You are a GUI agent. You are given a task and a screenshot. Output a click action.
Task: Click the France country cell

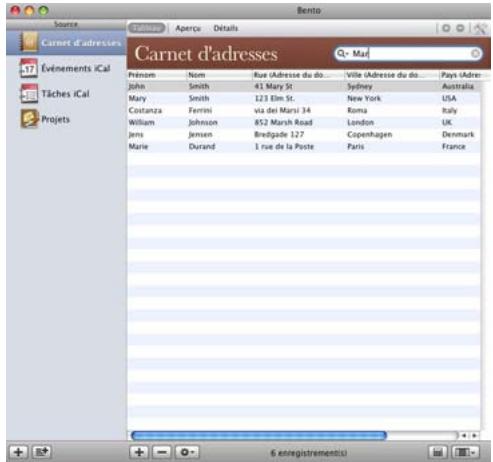click(x=454, y=146)
